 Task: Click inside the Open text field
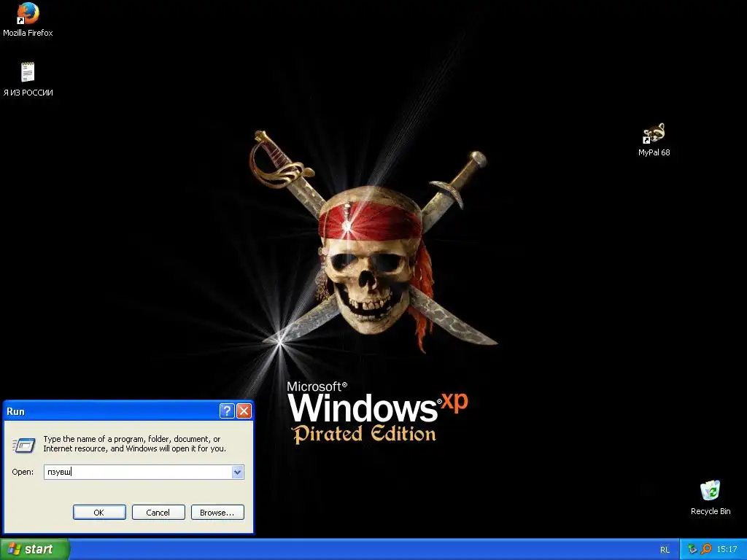[x=138, y=472]
